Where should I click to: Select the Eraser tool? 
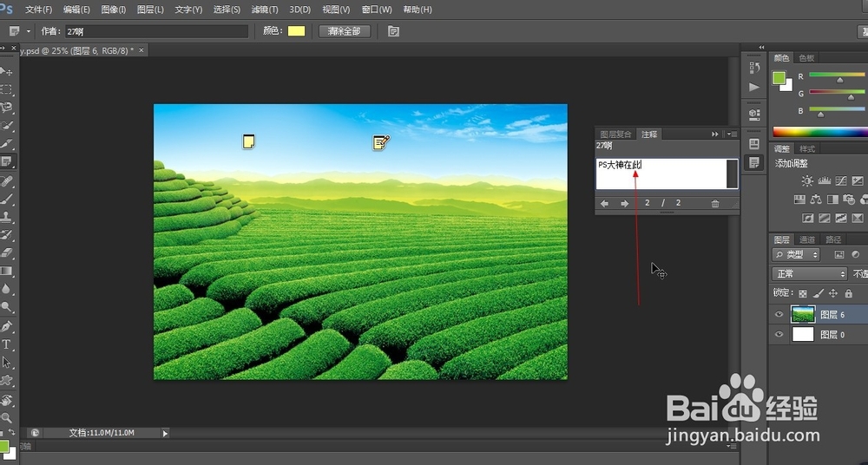coord(6,252)
